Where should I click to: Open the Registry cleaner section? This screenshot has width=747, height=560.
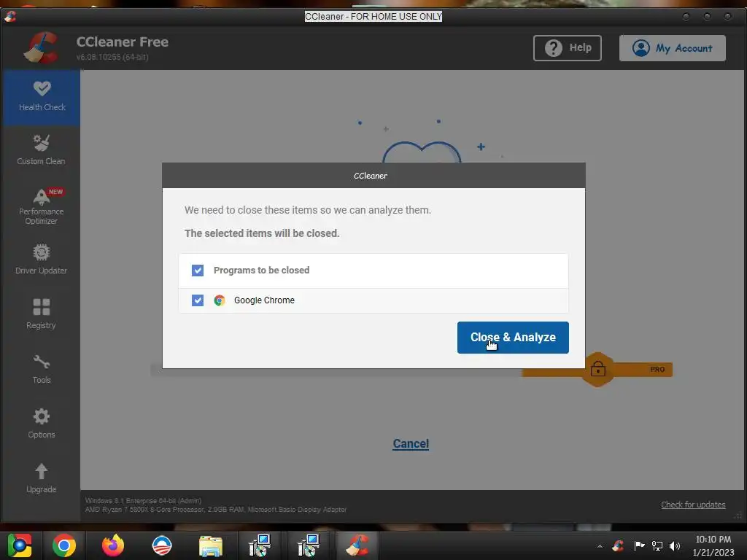tap(42, 314)
